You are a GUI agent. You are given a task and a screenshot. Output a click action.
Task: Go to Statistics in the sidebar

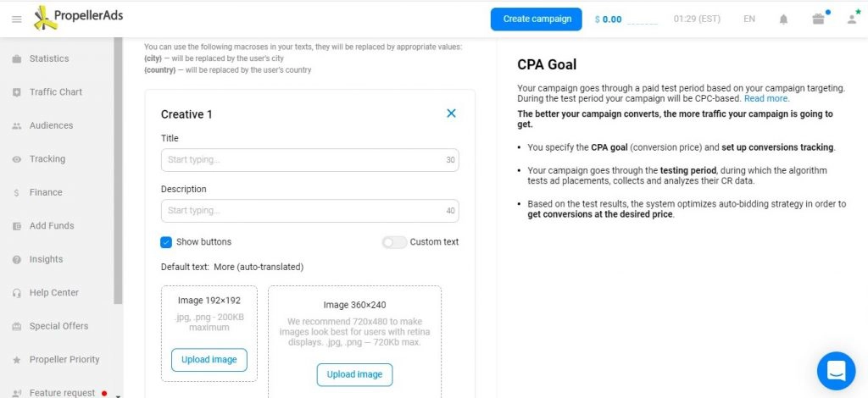[x=49, y=58]
